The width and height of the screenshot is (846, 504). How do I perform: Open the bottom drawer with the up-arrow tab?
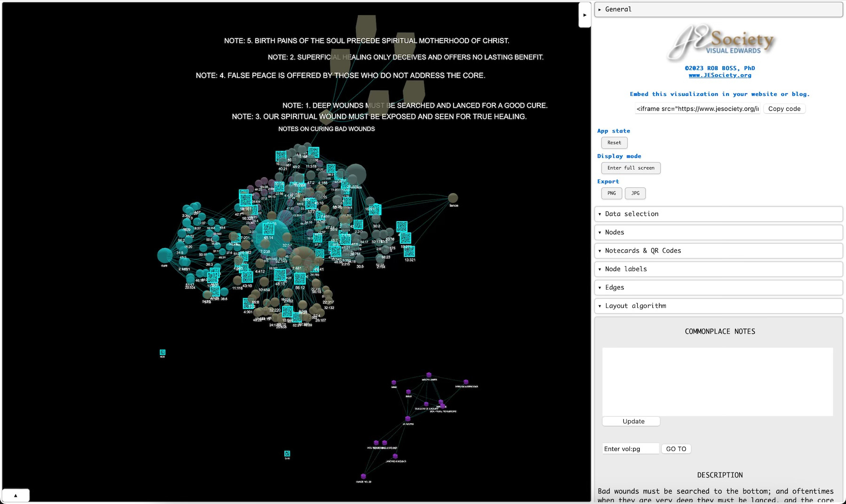click(x=16, y=495)
